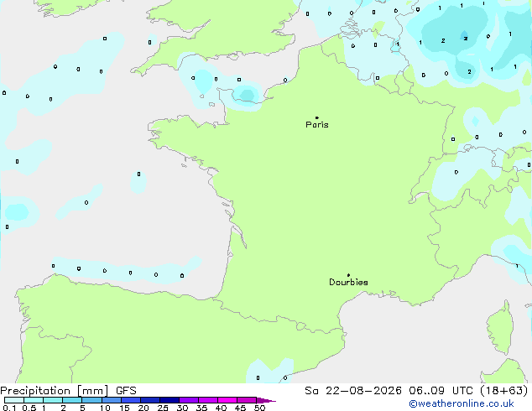Click the 'Sa 22-08-2026' date text

[353, 391]
